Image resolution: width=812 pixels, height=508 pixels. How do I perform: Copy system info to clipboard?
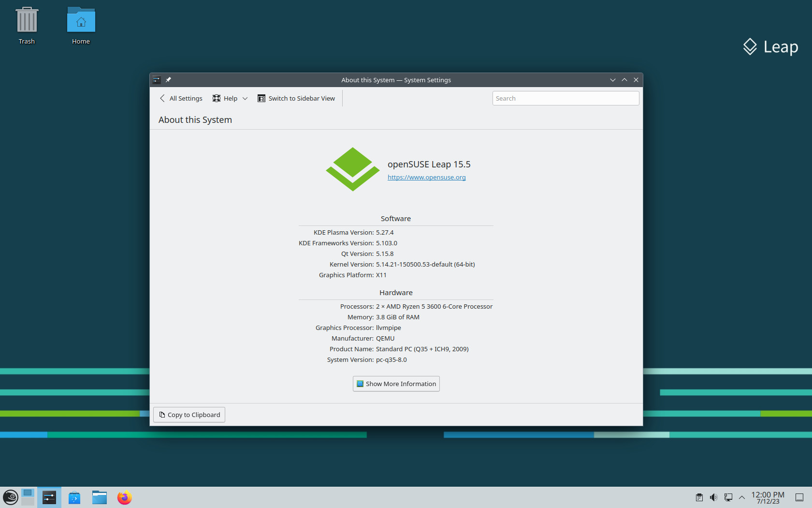(189, 415)
